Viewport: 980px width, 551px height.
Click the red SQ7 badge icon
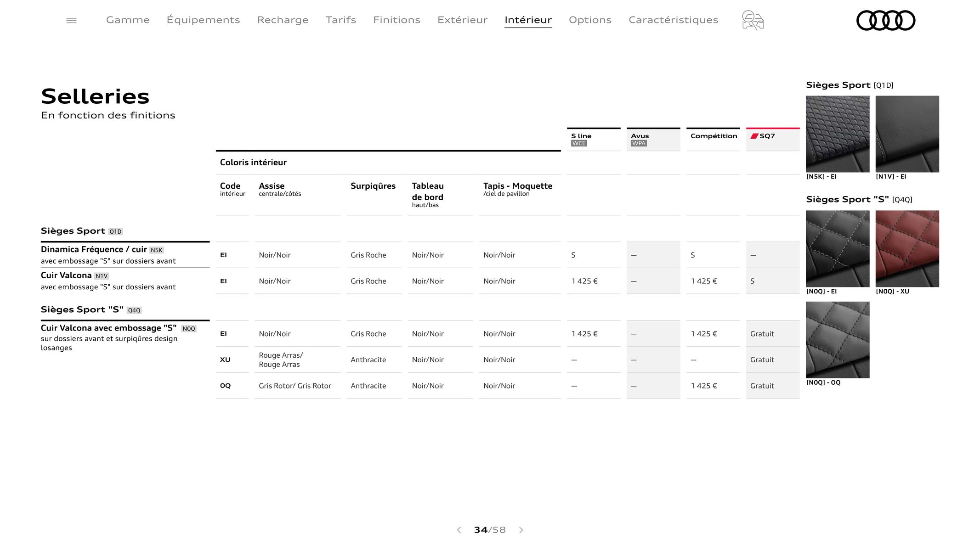754,136
